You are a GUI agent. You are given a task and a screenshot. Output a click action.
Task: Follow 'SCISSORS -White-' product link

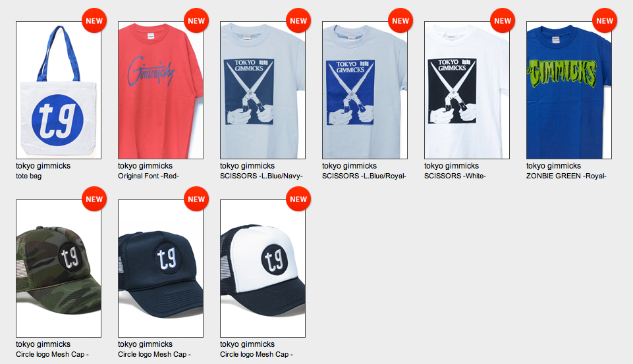[x=455, y=176]
